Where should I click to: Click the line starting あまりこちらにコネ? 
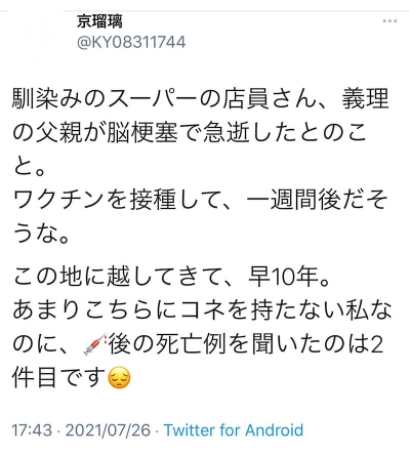click(202, 310)
